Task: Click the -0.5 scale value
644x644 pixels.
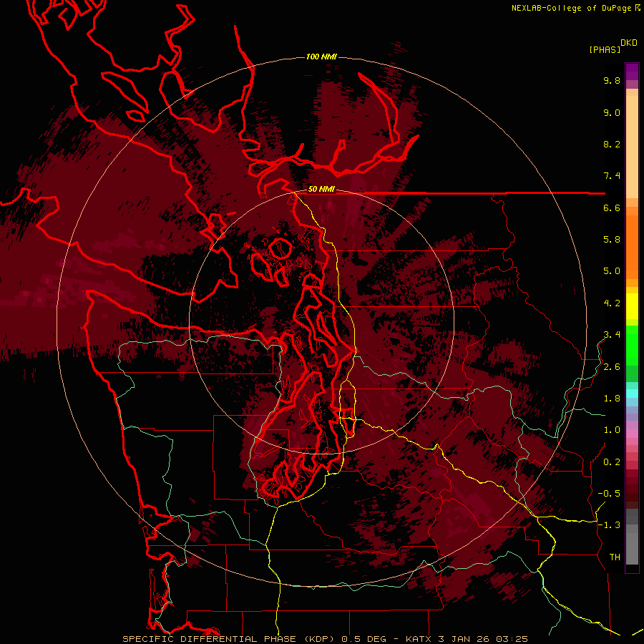Action: pos(609,494)
